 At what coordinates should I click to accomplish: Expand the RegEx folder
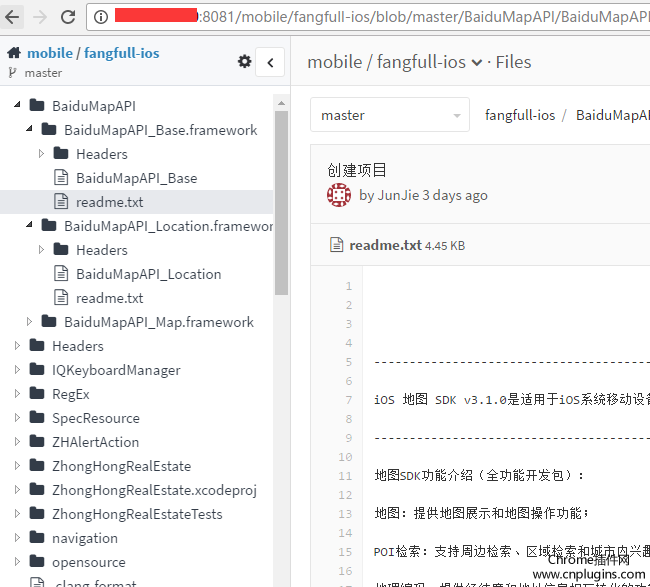17,394
